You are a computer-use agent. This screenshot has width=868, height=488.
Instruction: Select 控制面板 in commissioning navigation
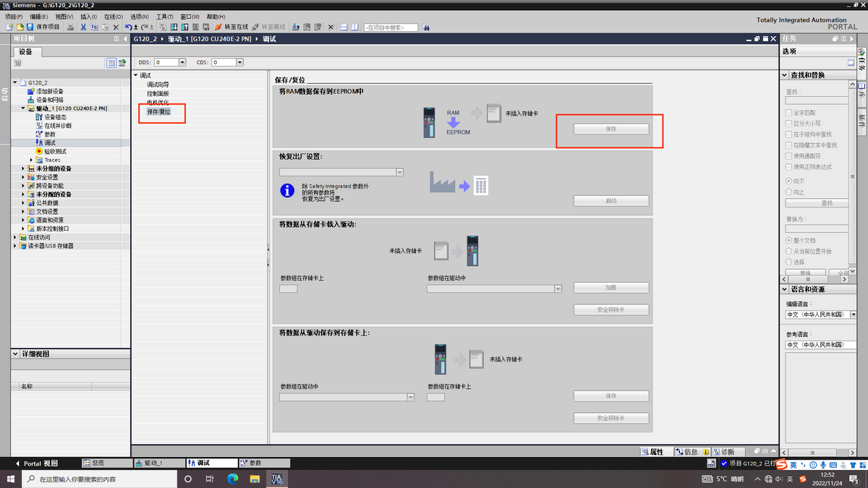158,94
